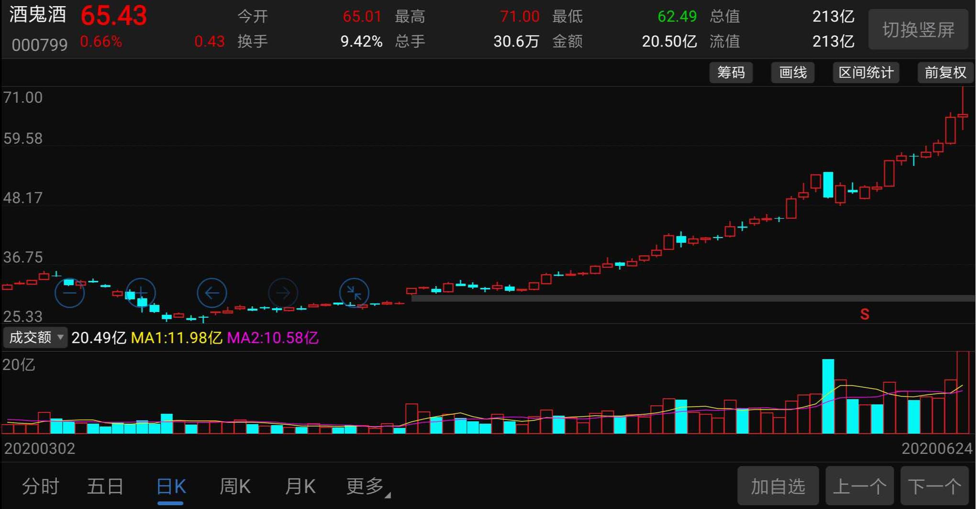980x509 pixels.
Task: Tap the left arrow pan icon
Action: coord(212,293)
